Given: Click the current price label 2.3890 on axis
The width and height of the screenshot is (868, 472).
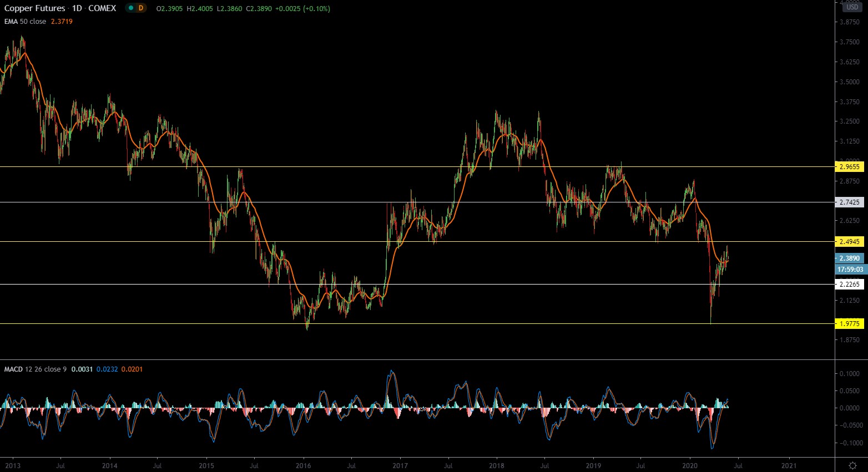Looking at the screenshot, I should click(850, 258).
